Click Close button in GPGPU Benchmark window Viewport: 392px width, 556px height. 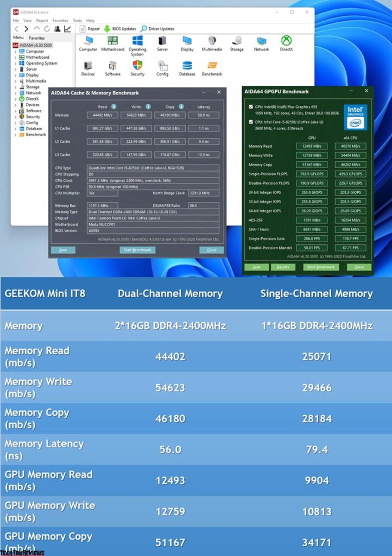click(359, 267)
